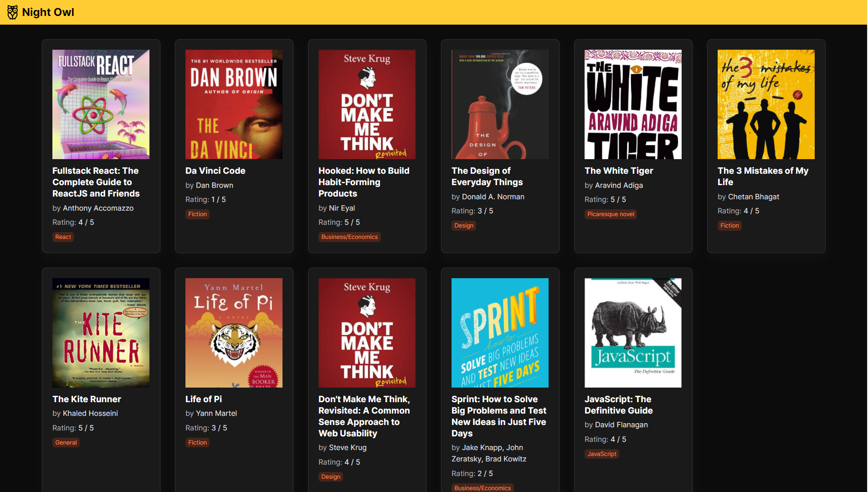Viewport: 868px width, 492px height.
Task: Click author 'by Dan Brown'
Action: click(x=209, y=186)
